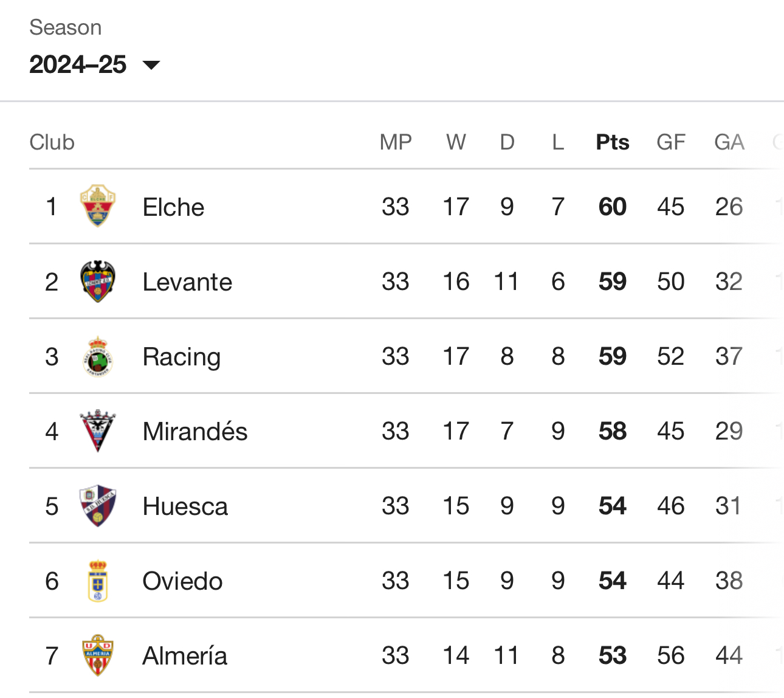
Task: Click the season dropdown arrow
Action: tap(151, 65)
